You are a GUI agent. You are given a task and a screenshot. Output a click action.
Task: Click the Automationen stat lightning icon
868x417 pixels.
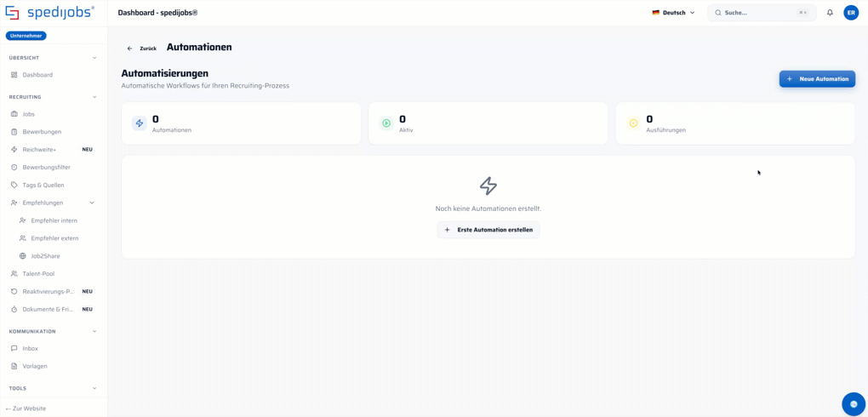140,123
